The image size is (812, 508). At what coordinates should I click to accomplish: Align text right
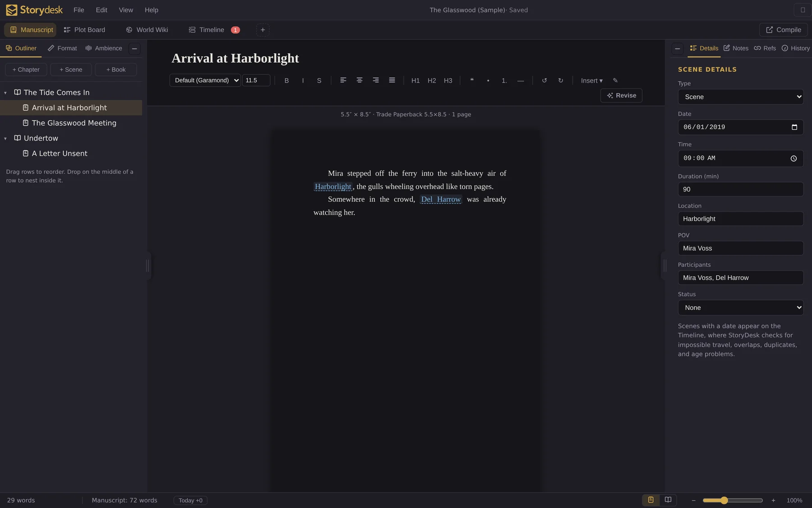point(376,80)
